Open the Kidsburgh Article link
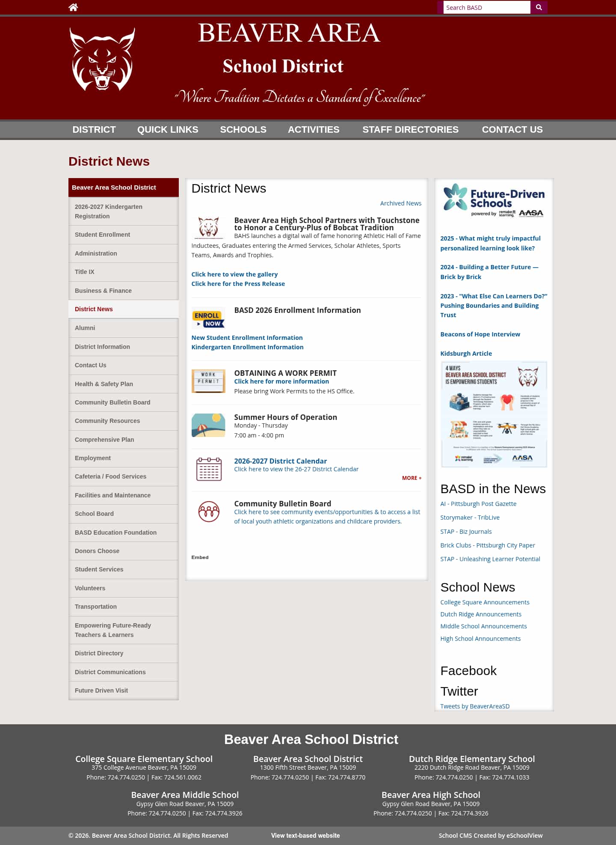 [x=466, y=354]
